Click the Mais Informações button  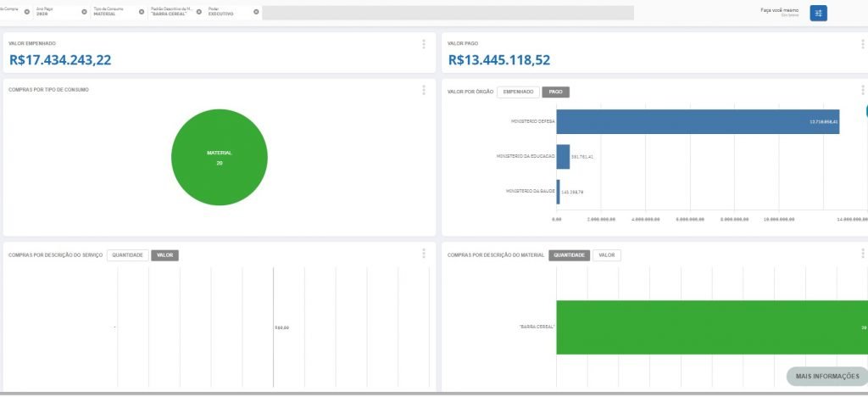click(x=827, y=377)
